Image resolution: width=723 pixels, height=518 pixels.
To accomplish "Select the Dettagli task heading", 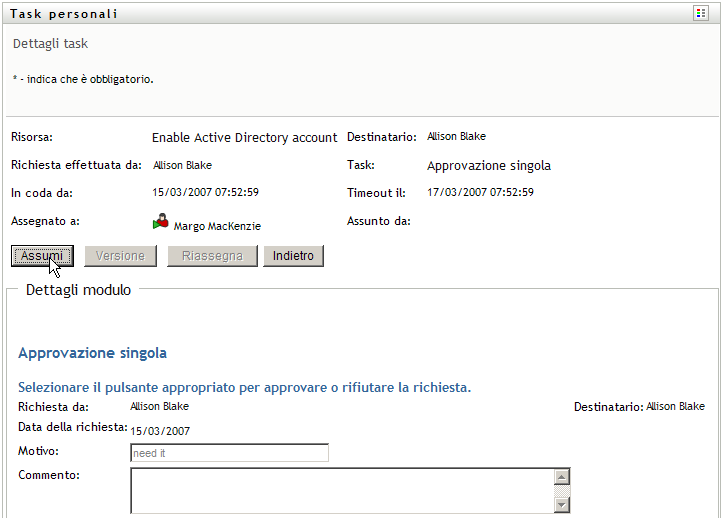I will click(x=50, y=44).
